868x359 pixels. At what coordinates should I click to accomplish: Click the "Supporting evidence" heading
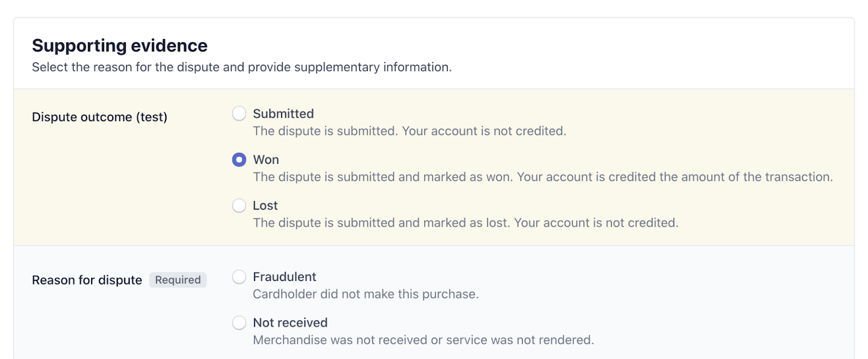tap(119, 46)
